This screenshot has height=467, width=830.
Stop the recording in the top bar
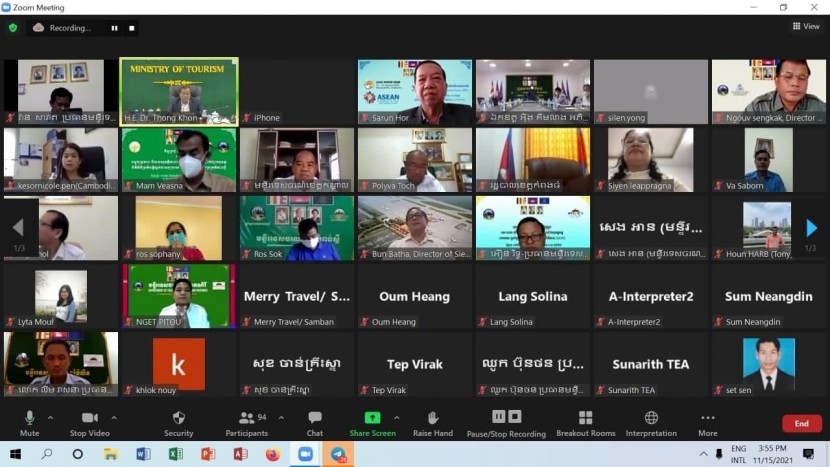(132, 28)
